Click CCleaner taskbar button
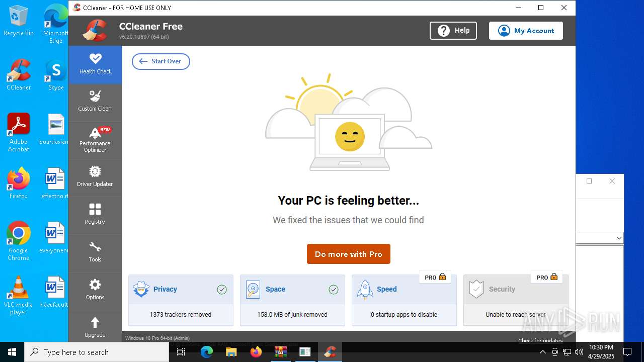Viewport: 644px width, 362px height. pos(330,352)
